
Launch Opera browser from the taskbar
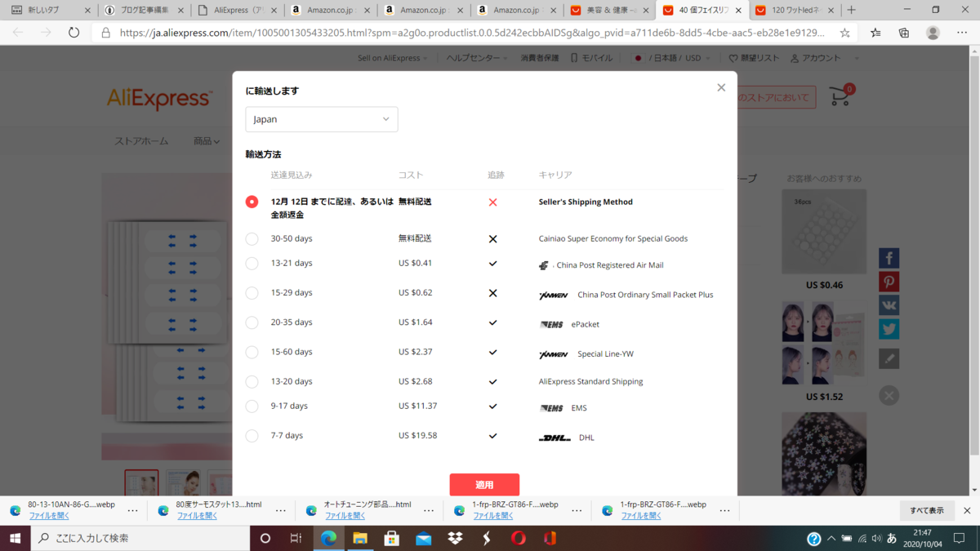click(x=519, y=539)
